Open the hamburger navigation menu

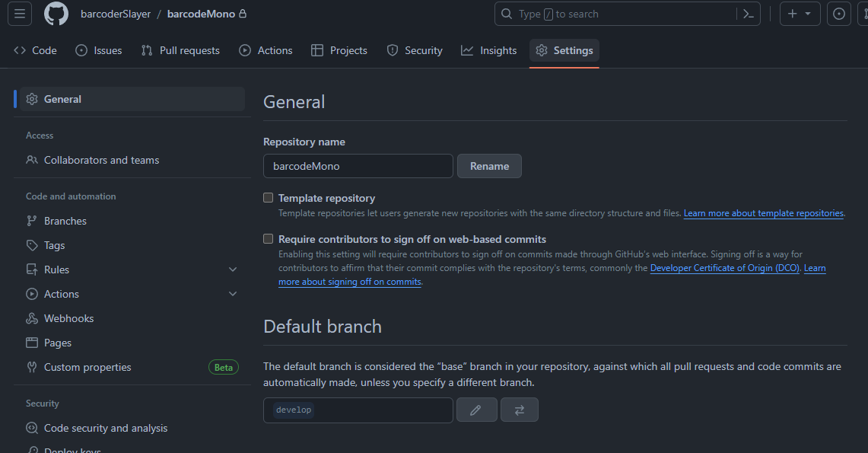19,14
